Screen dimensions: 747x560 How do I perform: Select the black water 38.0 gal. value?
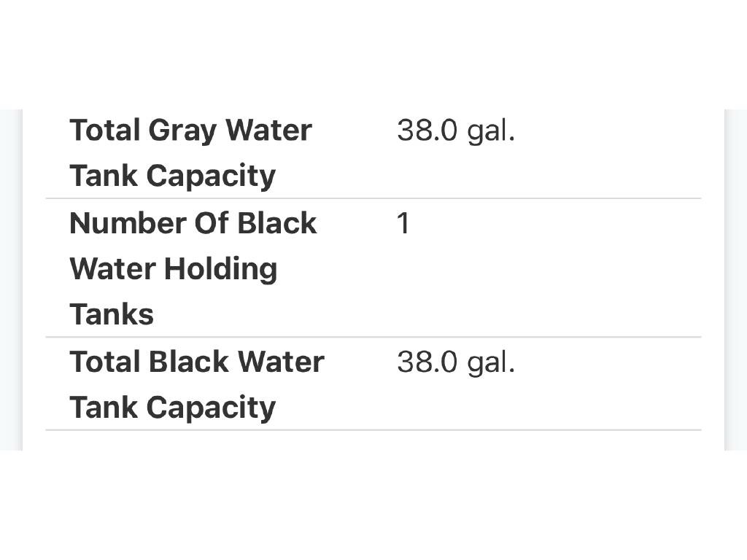click(x=455, y=362)
